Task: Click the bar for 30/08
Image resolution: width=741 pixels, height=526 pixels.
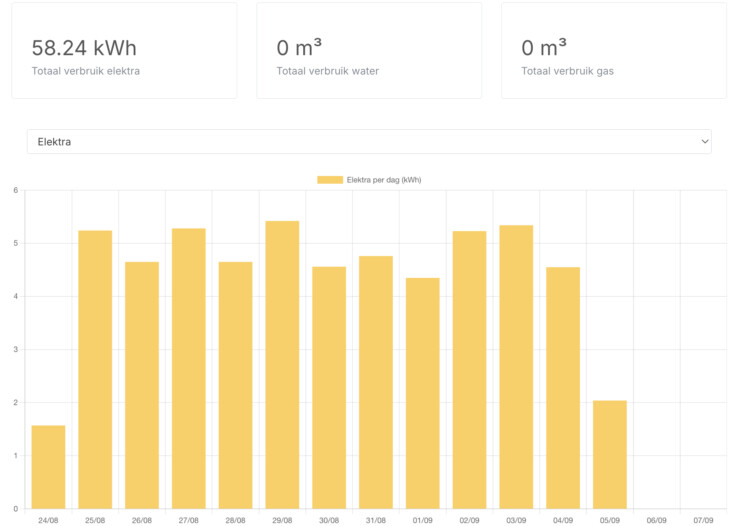Action: tap(329, 388)
